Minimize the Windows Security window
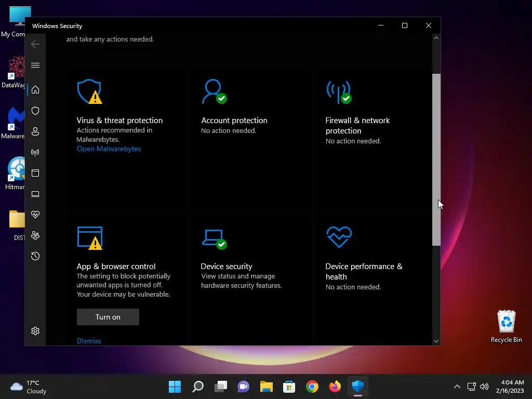 pyautogui.click(x=381, y=25)
